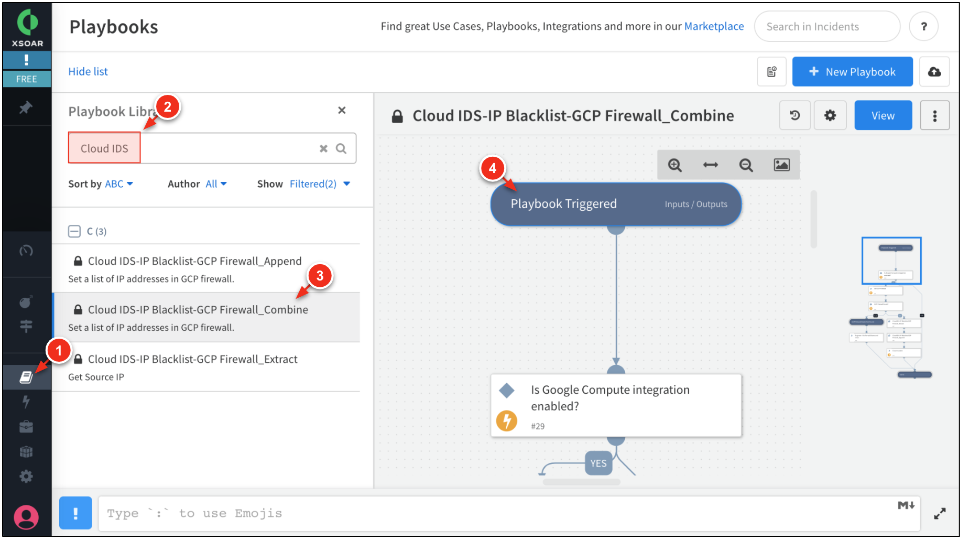Click the zoom in magnifier icon
The height and width of the screenshot is (540, 980).
click(x=674, y=165)
